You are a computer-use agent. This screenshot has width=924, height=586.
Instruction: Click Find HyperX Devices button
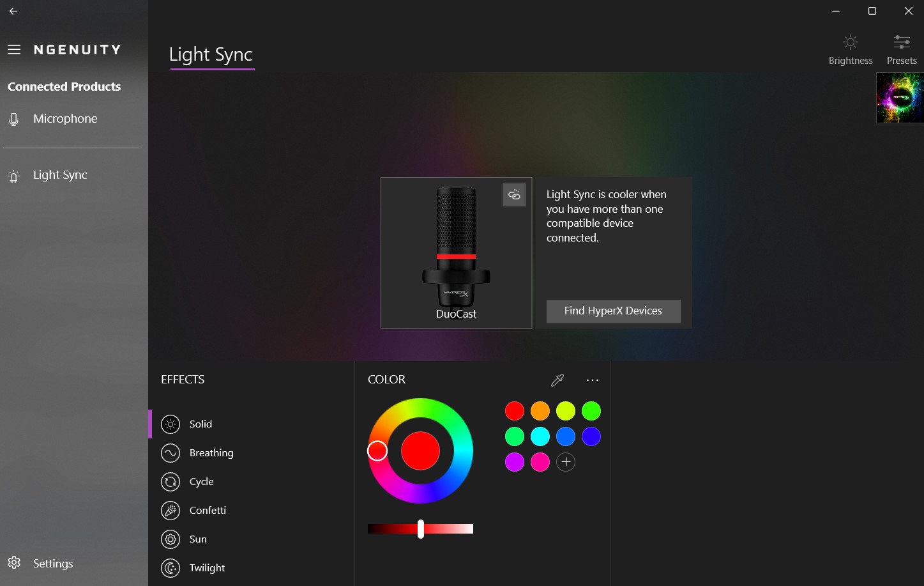coord(613,311)
